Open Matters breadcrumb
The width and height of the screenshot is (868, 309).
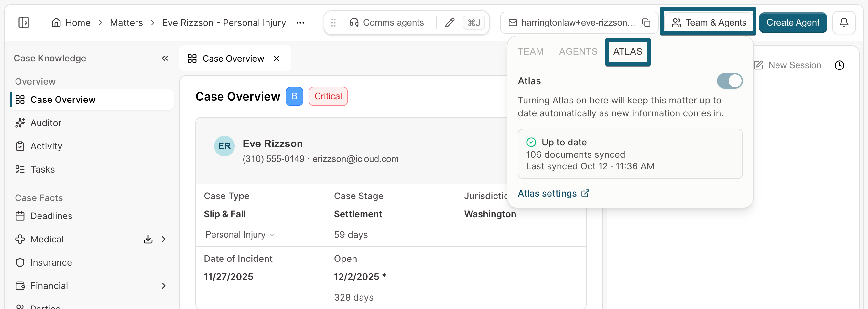126,23
